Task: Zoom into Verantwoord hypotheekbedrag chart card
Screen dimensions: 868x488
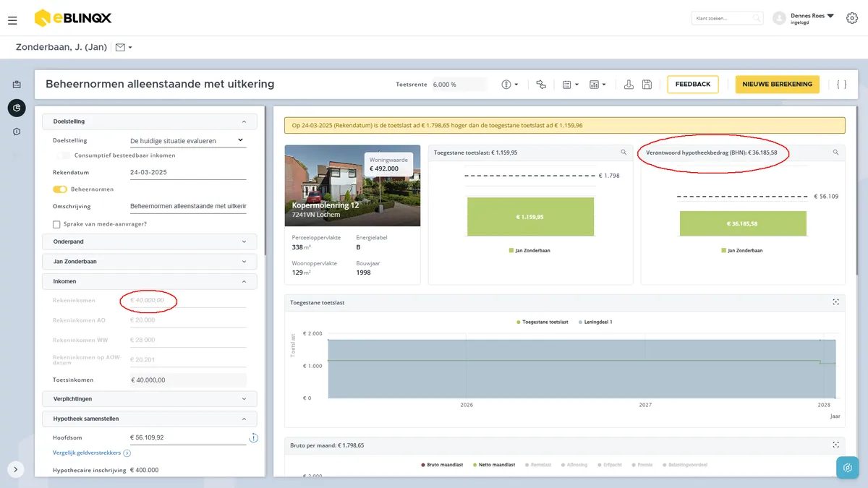Action: [835, 153]
